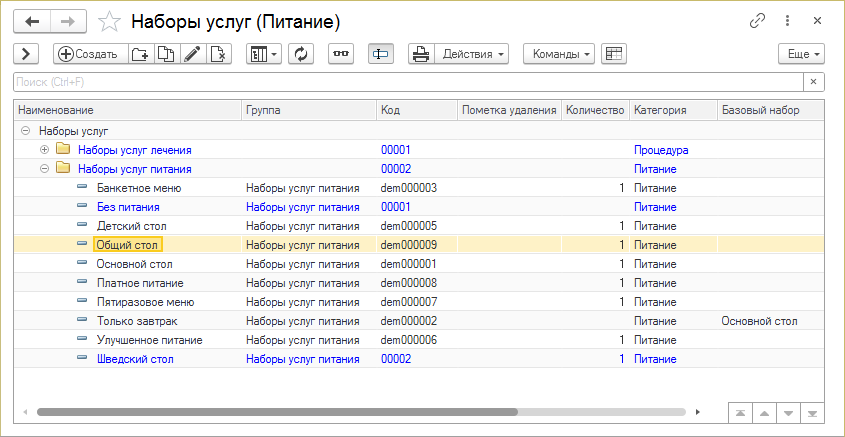Expand the Наборы услуг лечения folder
The width and height of the screenshot is (845, 437).
point(44,150)
